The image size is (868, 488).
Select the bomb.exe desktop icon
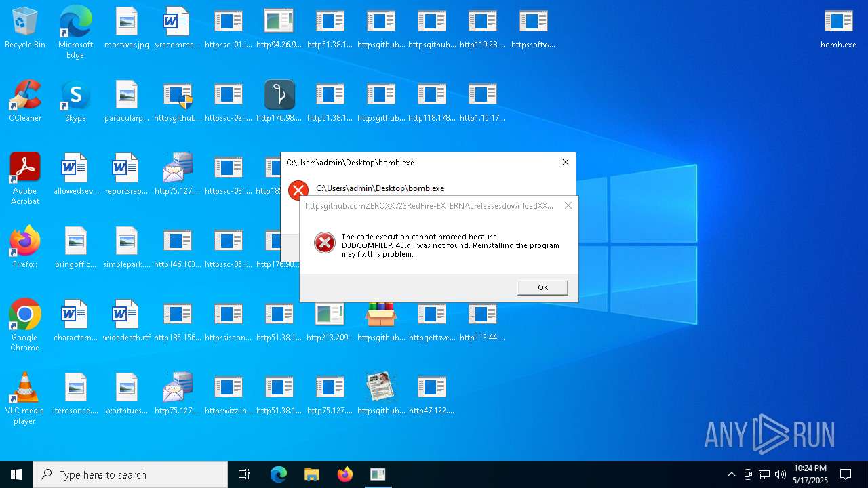838,28
